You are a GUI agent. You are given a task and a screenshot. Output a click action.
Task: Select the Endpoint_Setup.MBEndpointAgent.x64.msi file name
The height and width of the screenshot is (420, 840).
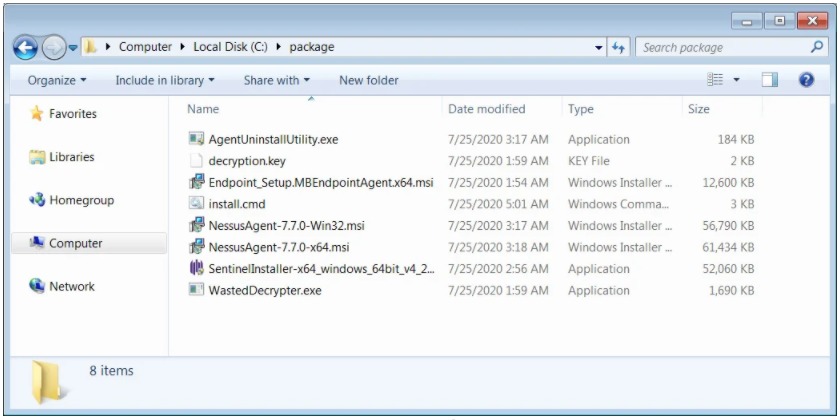321,182
